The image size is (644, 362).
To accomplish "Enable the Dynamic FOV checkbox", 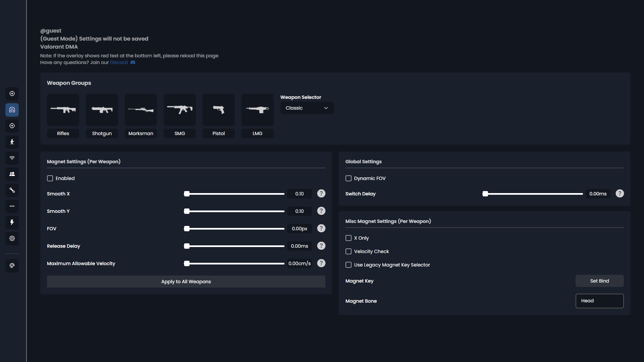I will [348, 179].
